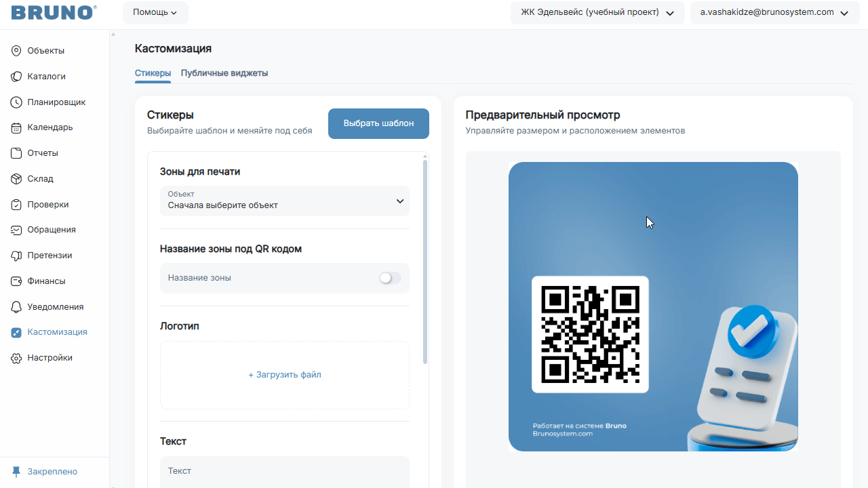This screenshot has height=488, width=868.
Task: Click the Обращения message icon
Action: (x=16, y=230)
